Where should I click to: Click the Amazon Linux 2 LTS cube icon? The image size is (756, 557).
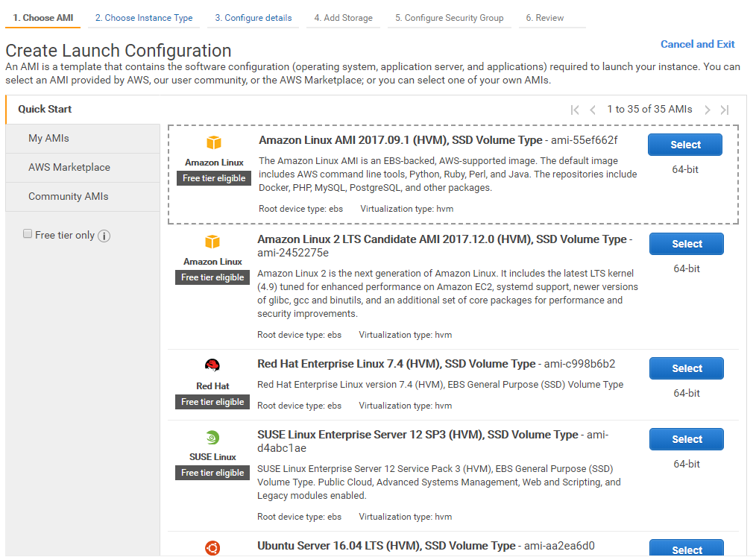pyautogui.click(x=212, y=242)
